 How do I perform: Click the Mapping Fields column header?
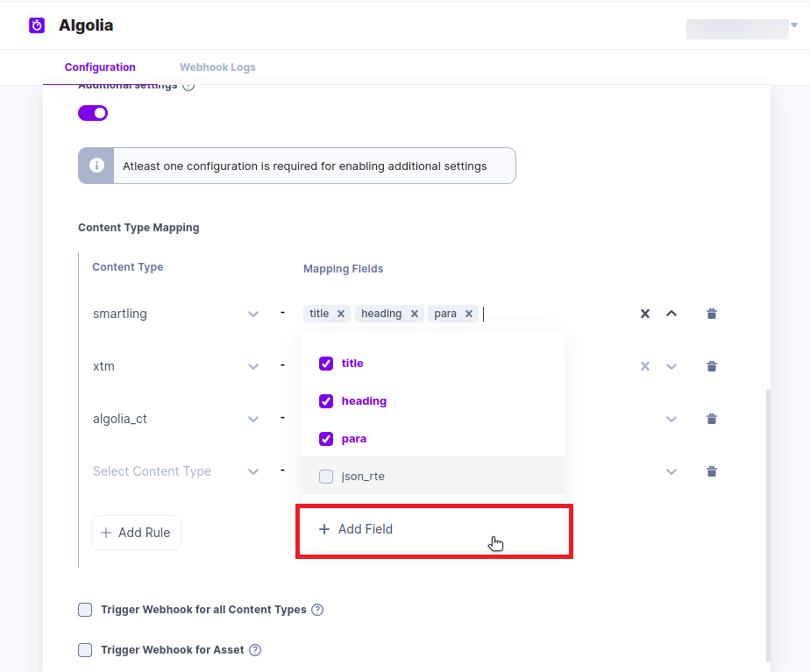343,269
